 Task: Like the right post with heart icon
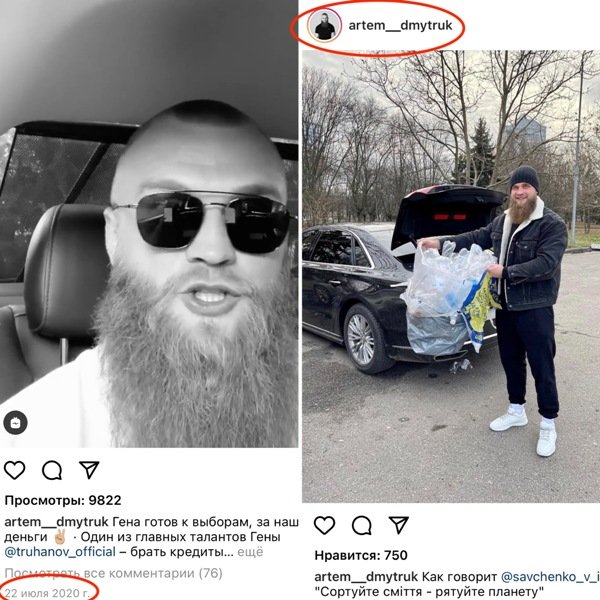[324, 525]
